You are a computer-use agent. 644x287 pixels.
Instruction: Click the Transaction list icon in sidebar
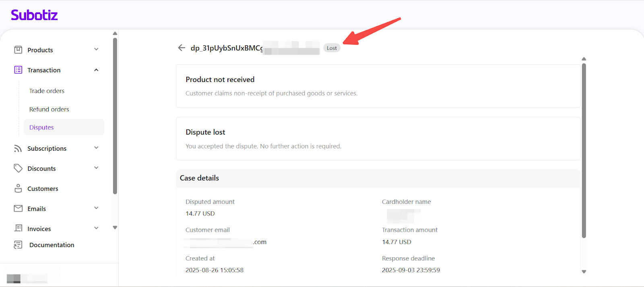pos(18,70)
